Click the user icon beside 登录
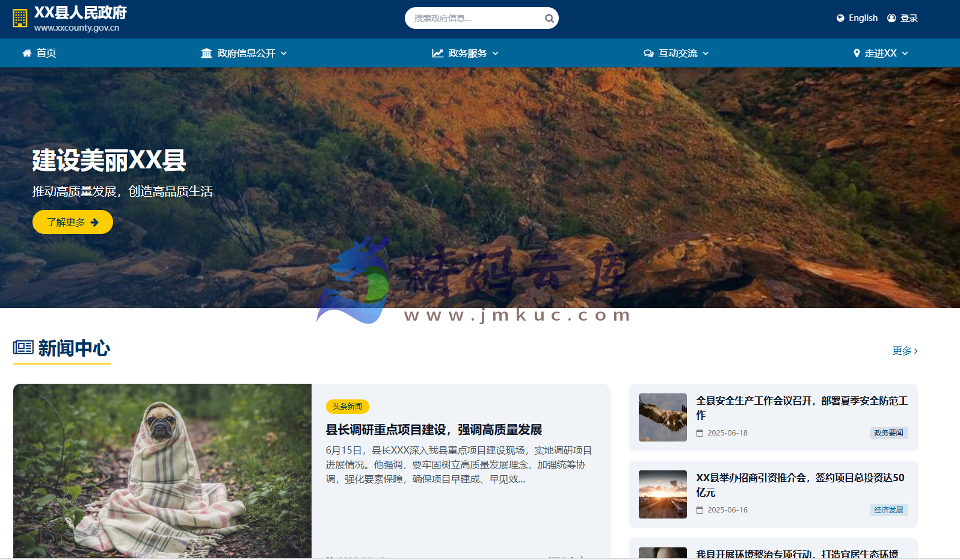This screenshot has height=560, width=960. [891, 18]
